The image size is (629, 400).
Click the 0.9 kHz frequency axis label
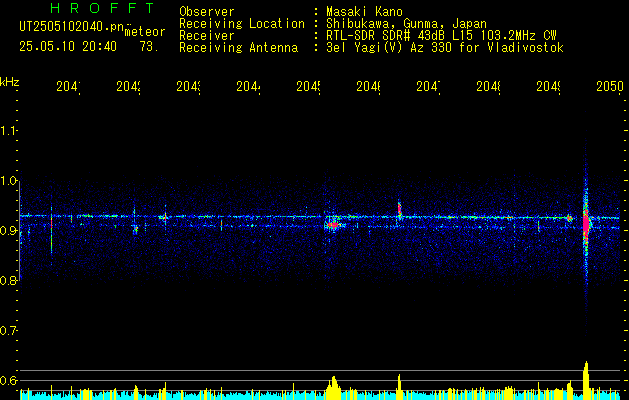(8, 230)
